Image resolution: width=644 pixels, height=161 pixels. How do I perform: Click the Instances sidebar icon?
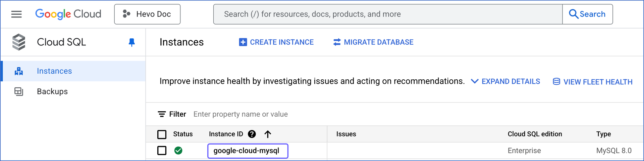coord(19,71)
